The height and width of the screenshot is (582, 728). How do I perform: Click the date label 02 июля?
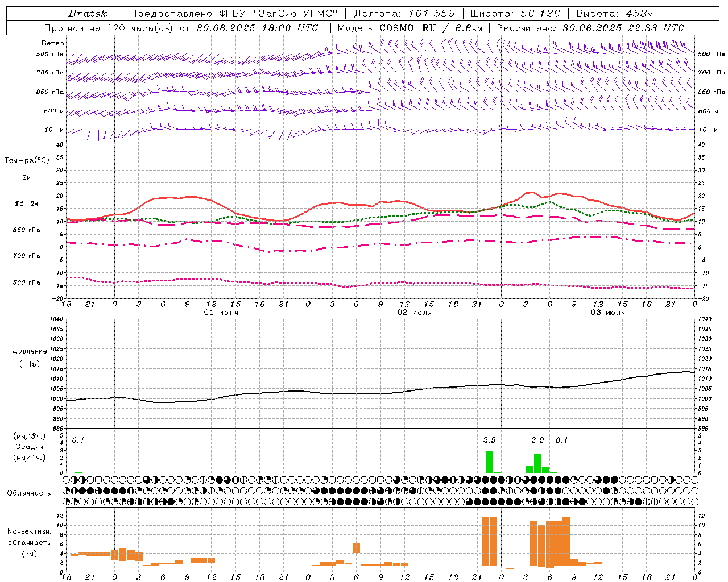pos(415,313)
